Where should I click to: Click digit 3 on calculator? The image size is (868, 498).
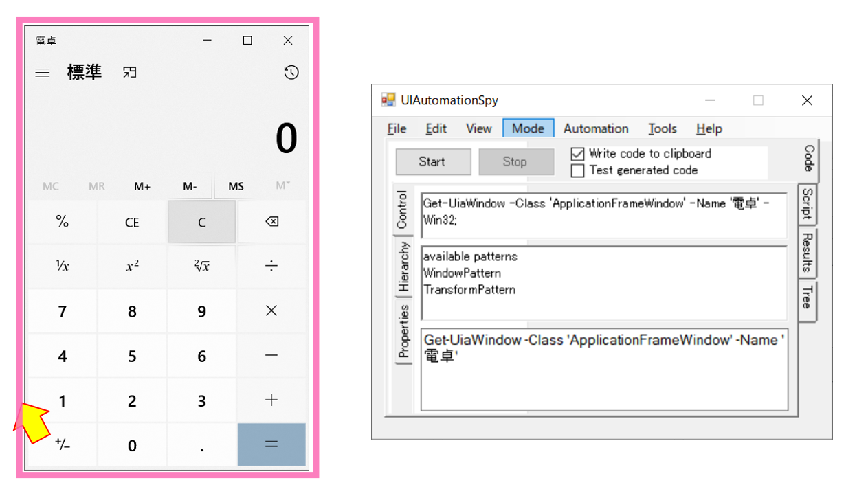click(x=201, y=400)
